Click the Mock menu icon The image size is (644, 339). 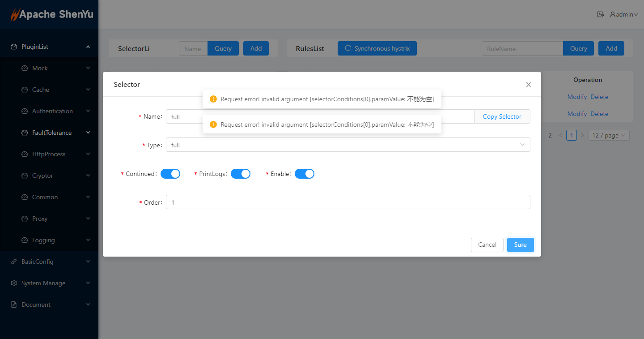pos(25,68)
